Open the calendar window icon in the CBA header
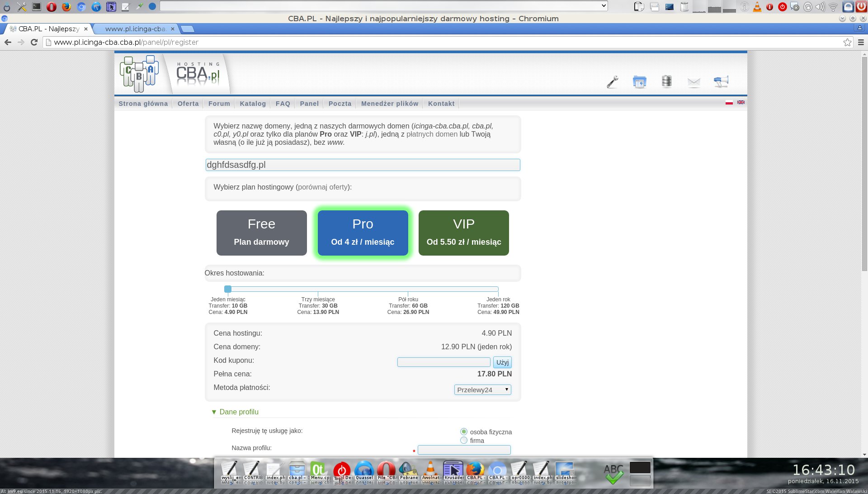This screenshot has height=494, width=868. coord(639,82)
